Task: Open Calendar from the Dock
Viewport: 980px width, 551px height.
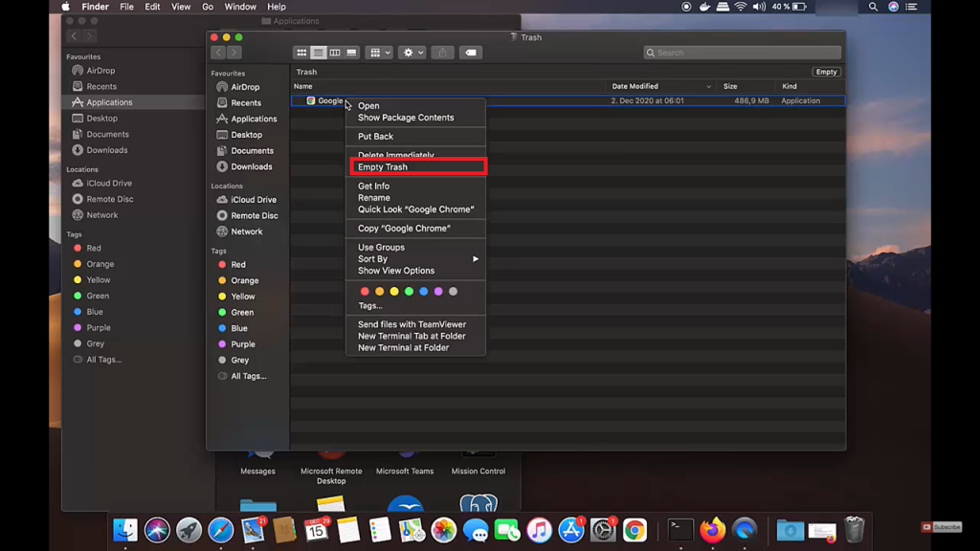Action: click(316, 530)
